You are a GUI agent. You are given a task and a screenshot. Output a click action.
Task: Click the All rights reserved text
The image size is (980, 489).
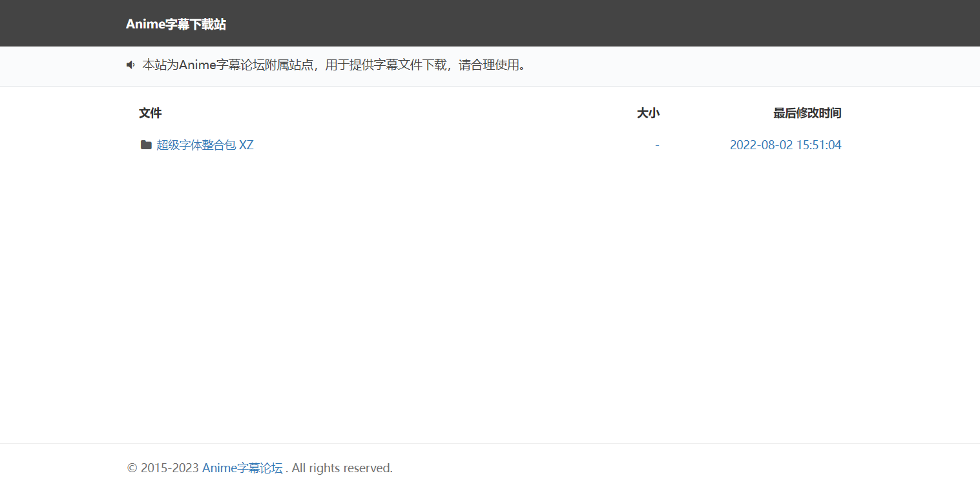[x=342, y=468]
